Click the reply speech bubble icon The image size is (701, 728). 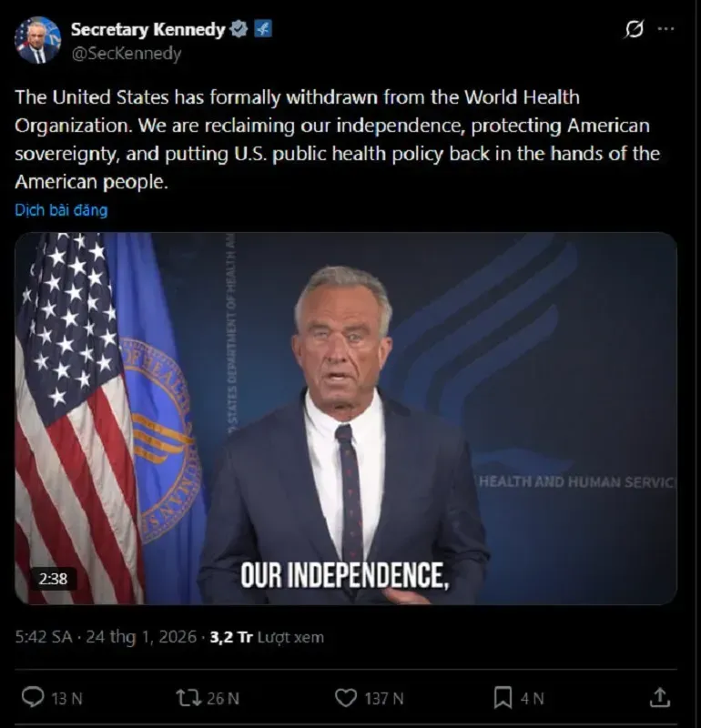(x=33, y=697)
